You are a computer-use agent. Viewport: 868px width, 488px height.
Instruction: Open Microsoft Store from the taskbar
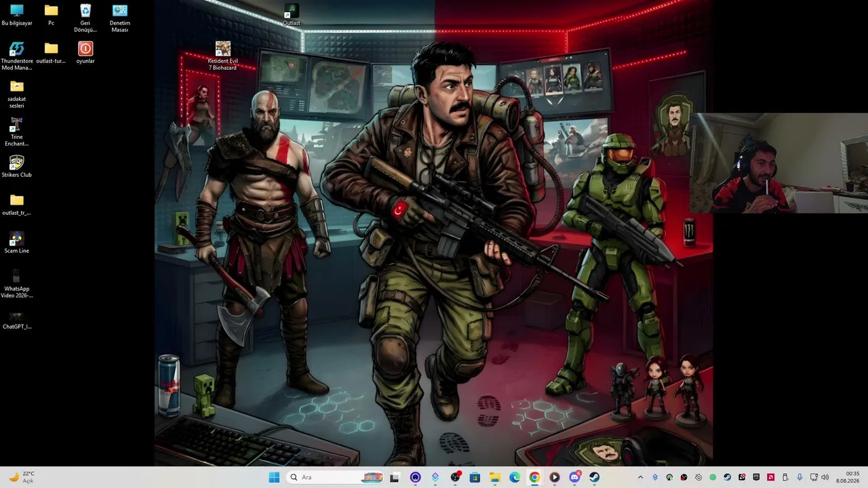coord(475,477)
